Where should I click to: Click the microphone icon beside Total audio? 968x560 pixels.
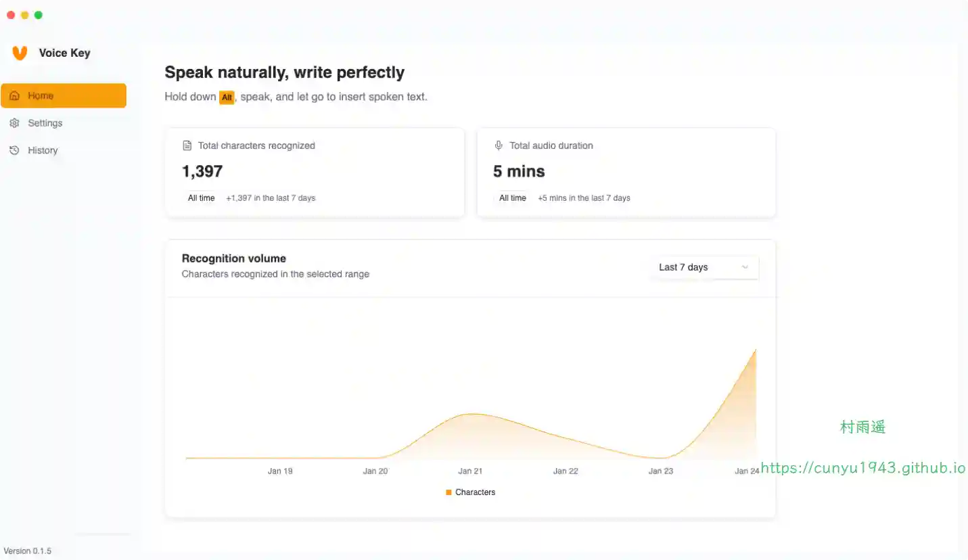[499, 145]
